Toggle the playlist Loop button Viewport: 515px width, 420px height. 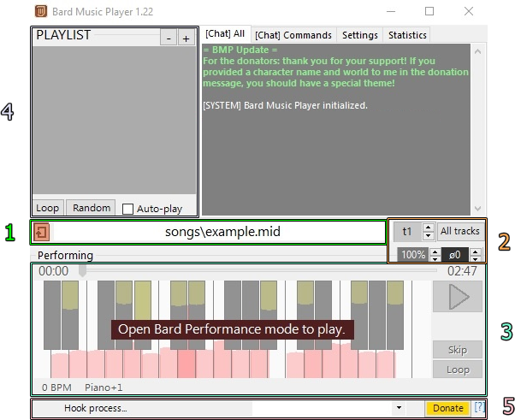click(48, 208)
